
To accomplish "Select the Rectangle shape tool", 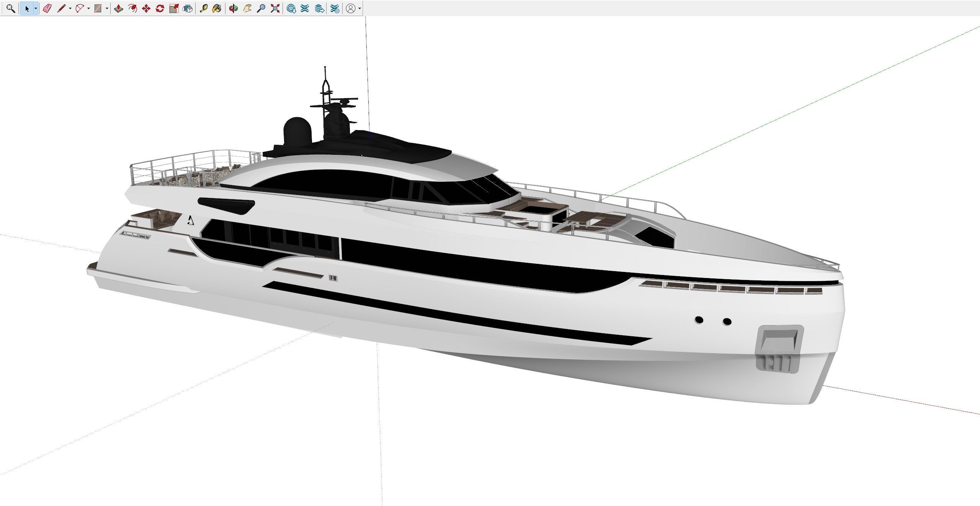I will pos(98,8).
